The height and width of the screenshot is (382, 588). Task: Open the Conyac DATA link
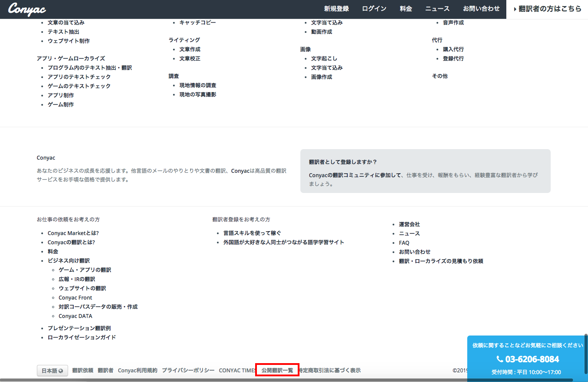[x=76, y=316]
